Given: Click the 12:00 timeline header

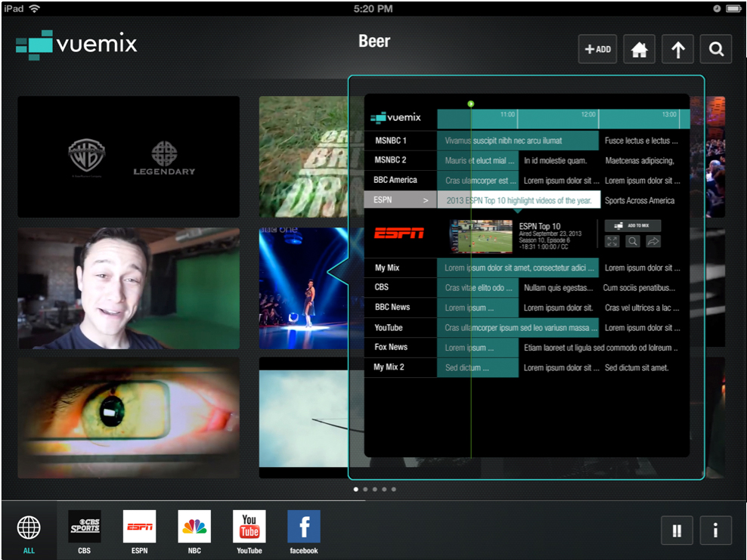Looking at the screenshot, I should 588,114.
